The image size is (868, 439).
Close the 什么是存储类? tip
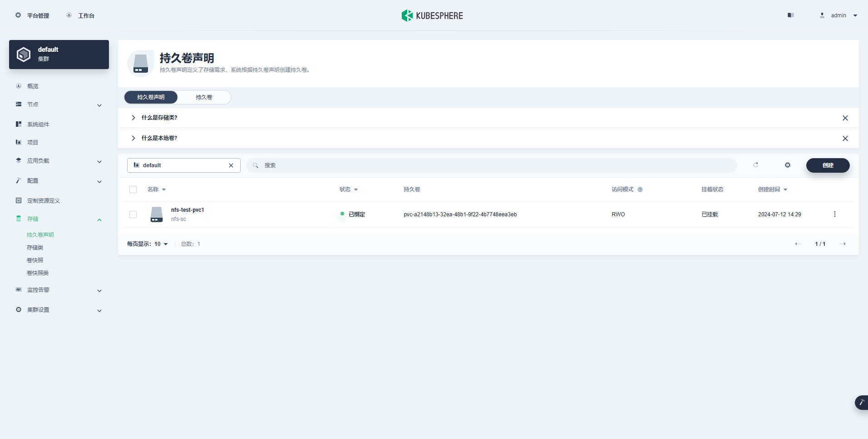(x=845, y=118)
